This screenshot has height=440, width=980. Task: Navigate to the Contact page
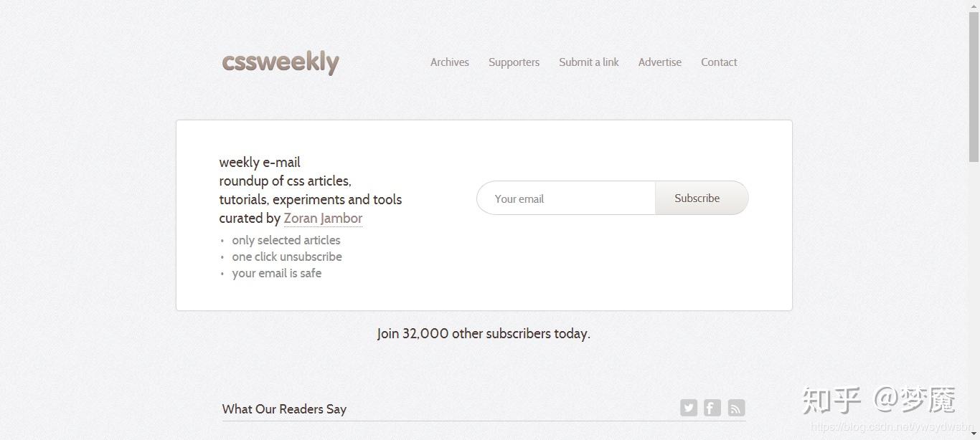[719, 62]
